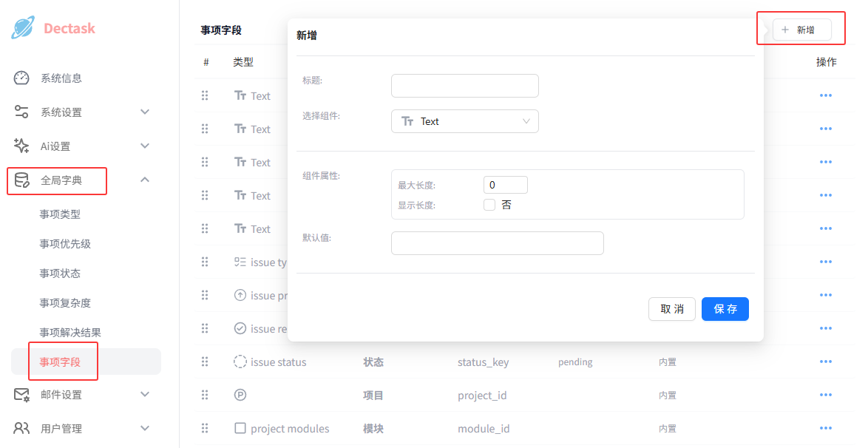Open 事项状态 submenu item

[x=60, y=273]
